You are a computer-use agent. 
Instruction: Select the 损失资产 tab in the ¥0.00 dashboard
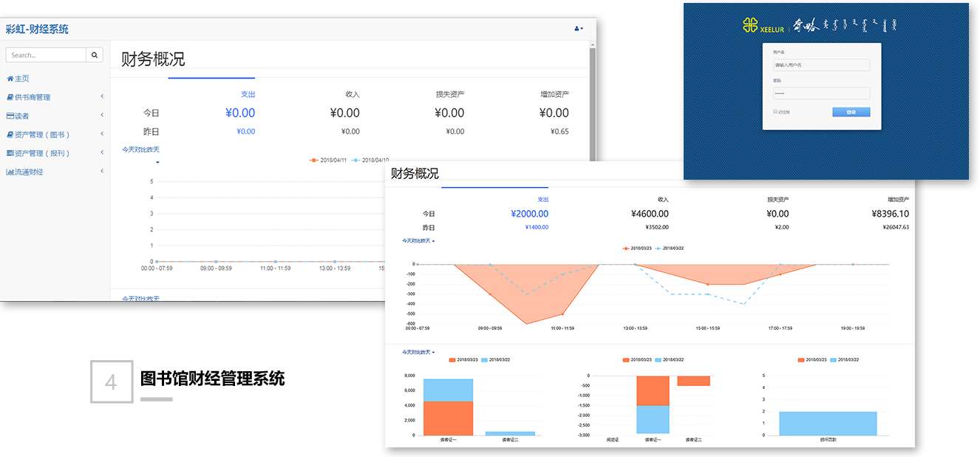pyautogui.click(x=450, y=94)
